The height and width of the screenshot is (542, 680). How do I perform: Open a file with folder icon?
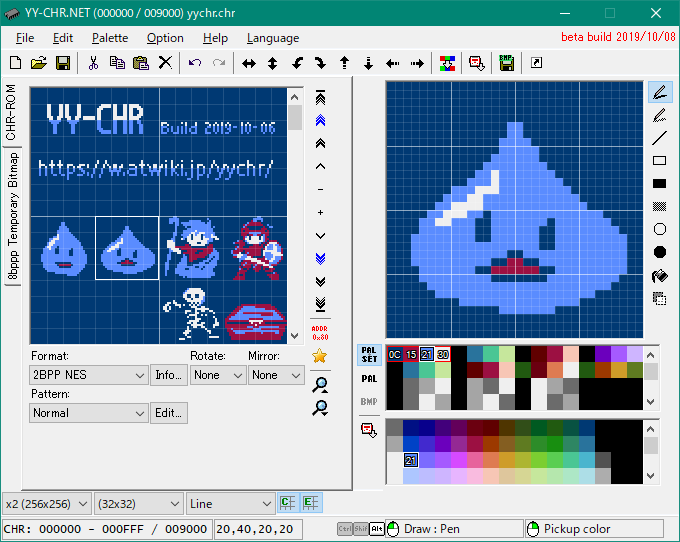coord(39,63)
